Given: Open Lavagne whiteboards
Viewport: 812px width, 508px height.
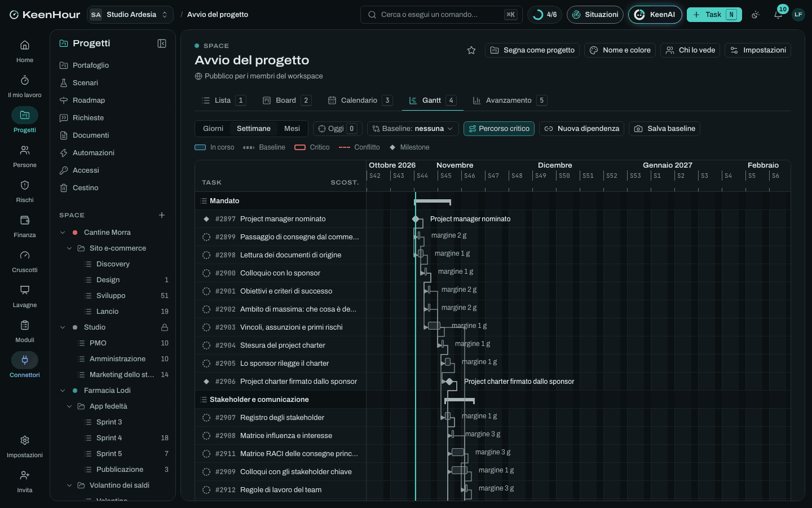Looking at the screenshot, I should (x=25, y=296).
